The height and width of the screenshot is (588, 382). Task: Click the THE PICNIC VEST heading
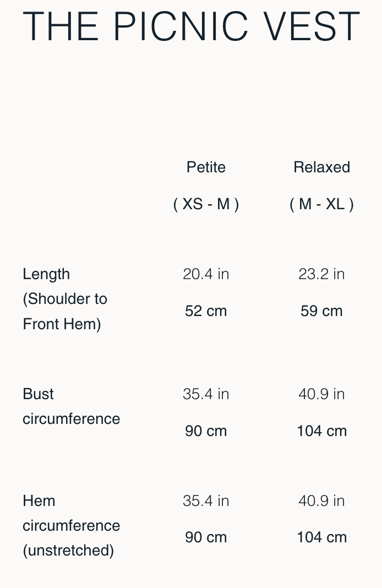click(191, 26)
